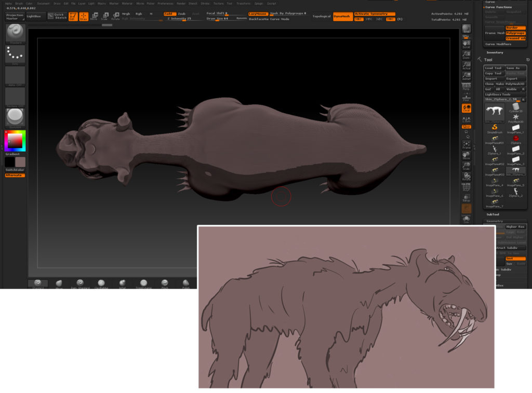Choose the SimpleBrush tool icon
The height and width of the screenshot is (393, 532).
[495, 128]
